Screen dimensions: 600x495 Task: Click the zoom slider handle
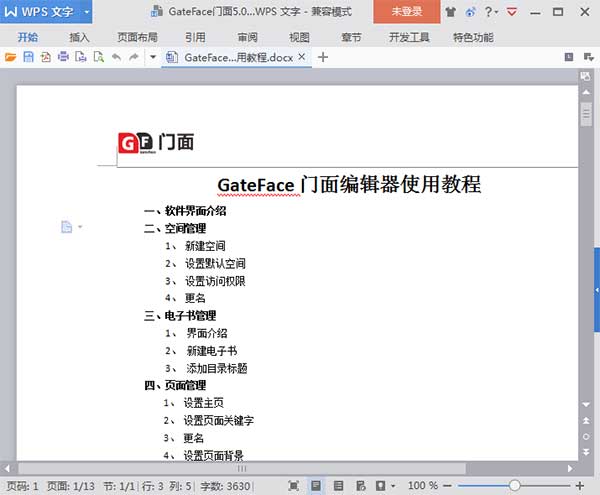click(514, 485)
